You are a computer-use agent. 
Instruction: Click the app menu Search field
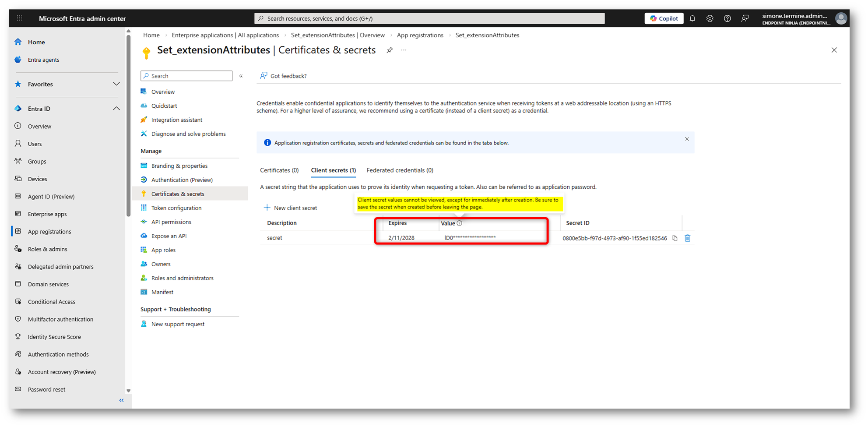(186, 76)
